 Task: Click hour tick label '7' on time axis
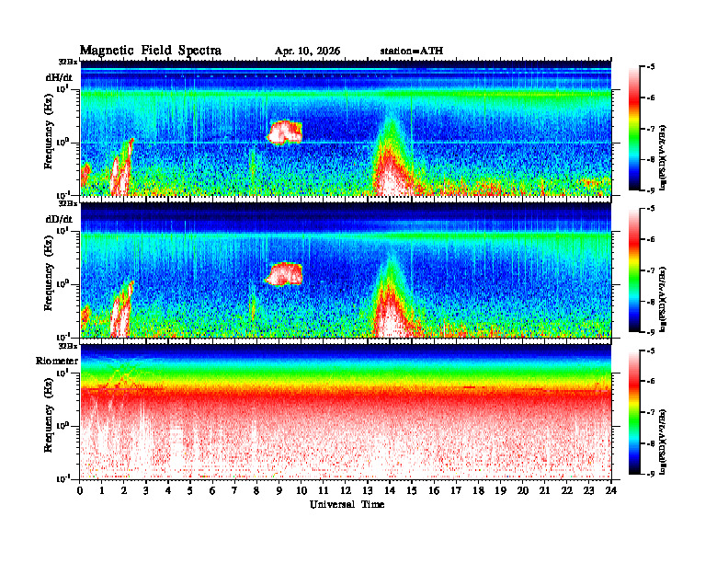[234, 491]
